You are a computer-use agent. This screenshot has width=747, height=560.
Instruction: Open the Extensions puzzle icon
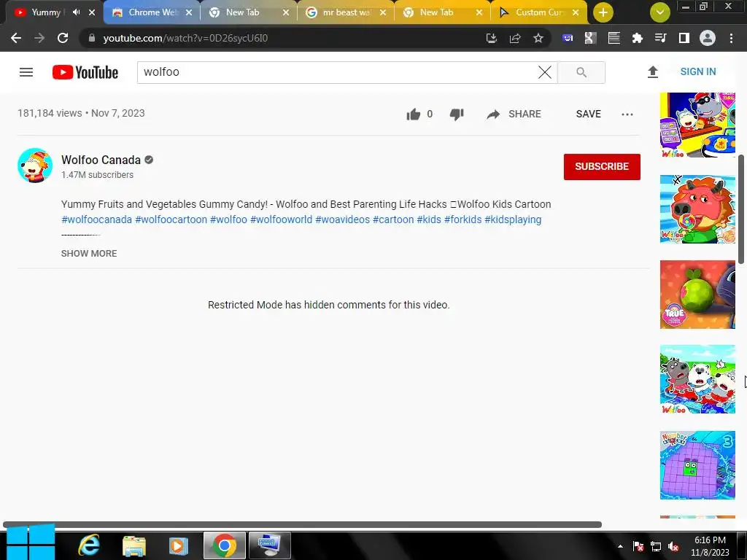pyautogui.click(x=638, y=38)
